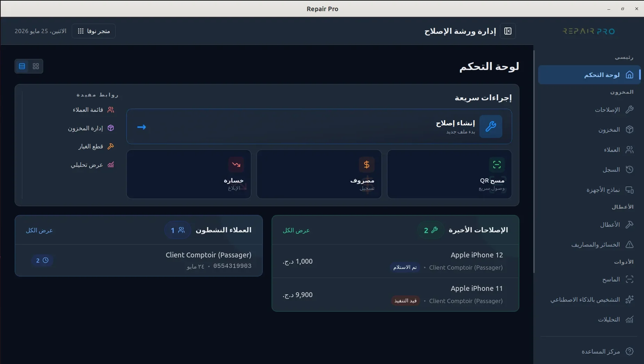
Task: Open العملاء people icon in sidebar
Action: (x=629, y=150)
